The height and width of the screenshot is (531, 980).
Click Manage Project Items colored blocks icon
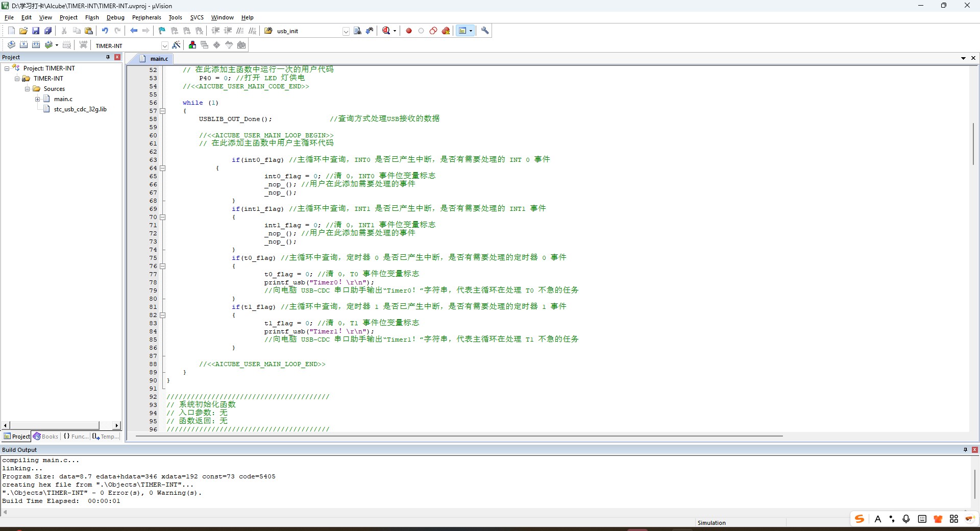pyautogui.click(x=192, y=45)
